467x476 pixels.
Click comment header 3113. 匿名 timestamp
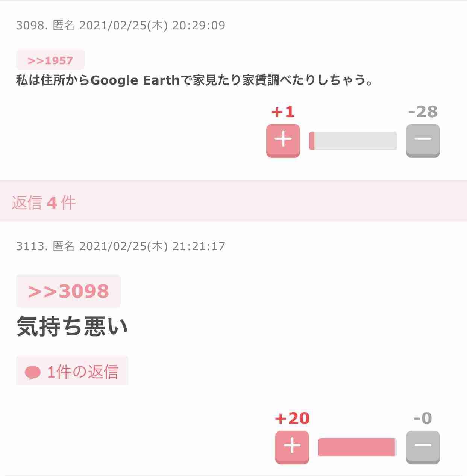(x=121, y=246)
